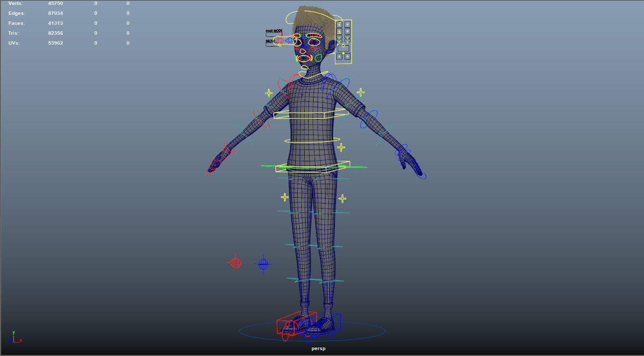Select the green cheek circle control

point(318,58)
